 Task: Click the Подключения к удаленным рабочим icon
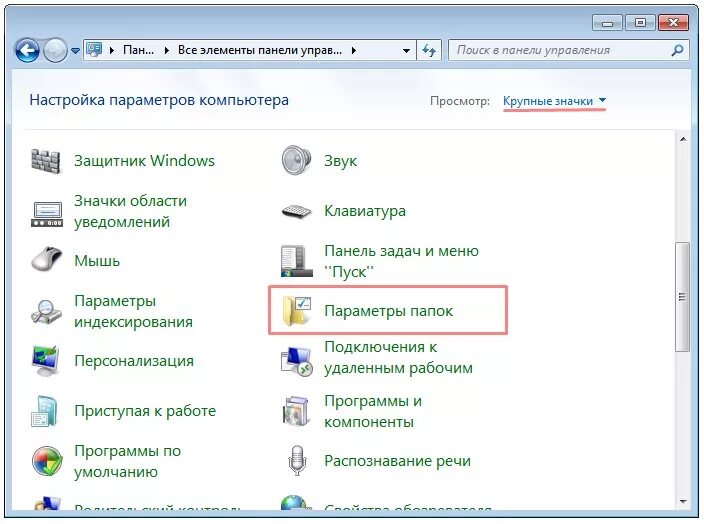[x=296, y=361]
